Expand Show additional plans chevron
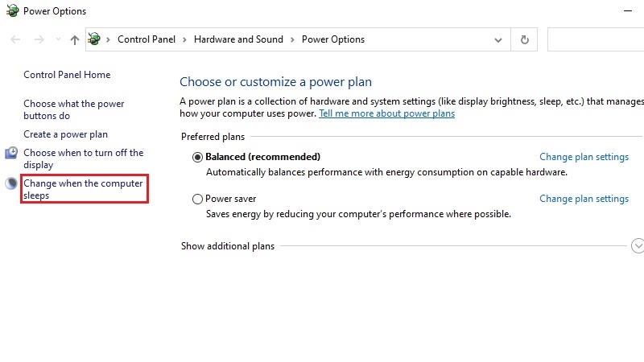This screenshot has width=644, height=362. pos(638,246)
